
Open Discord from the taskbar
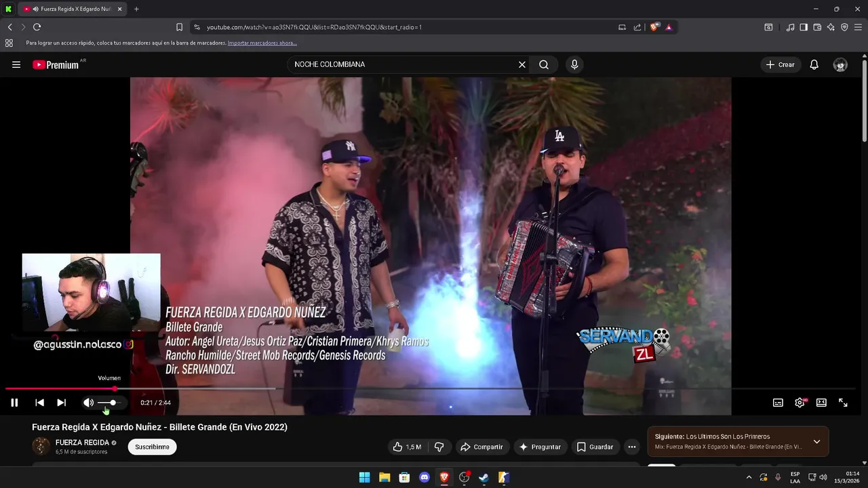click(425, 477)
